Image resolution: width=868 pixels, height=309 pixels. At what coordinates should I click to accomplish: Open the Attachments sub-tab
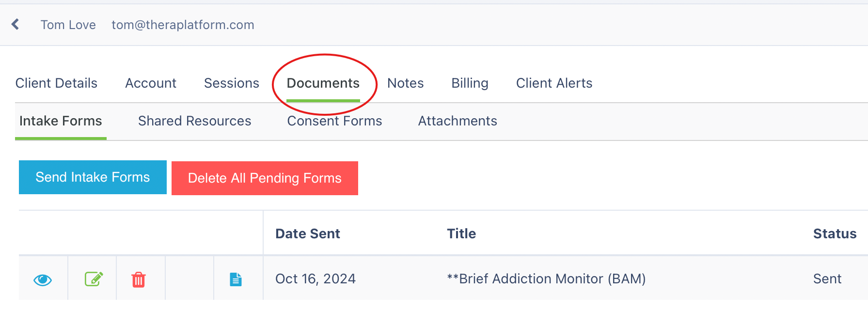tap(458, 121)
